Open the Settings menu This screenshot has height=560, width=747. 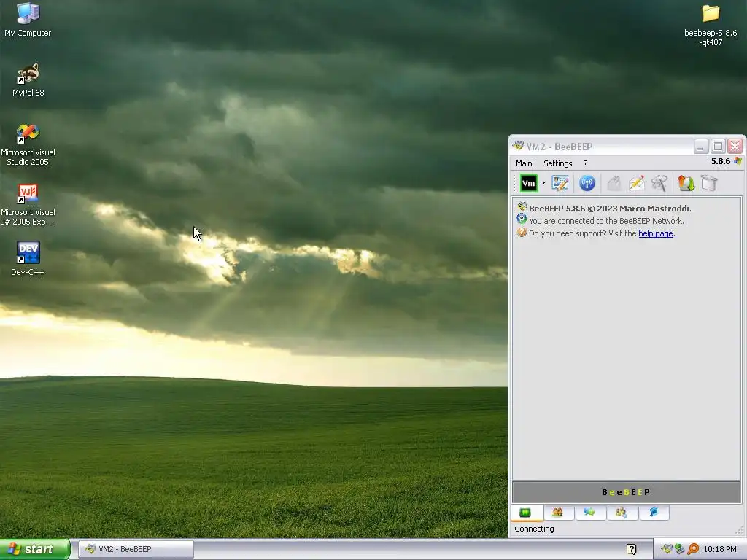[x=558, y=163]
